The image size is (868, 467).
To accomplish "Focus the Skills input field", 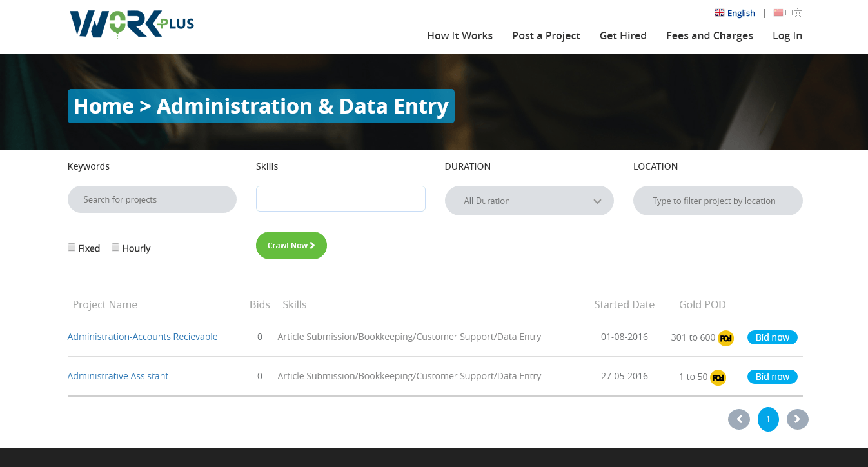I will (x=340, y=199).
